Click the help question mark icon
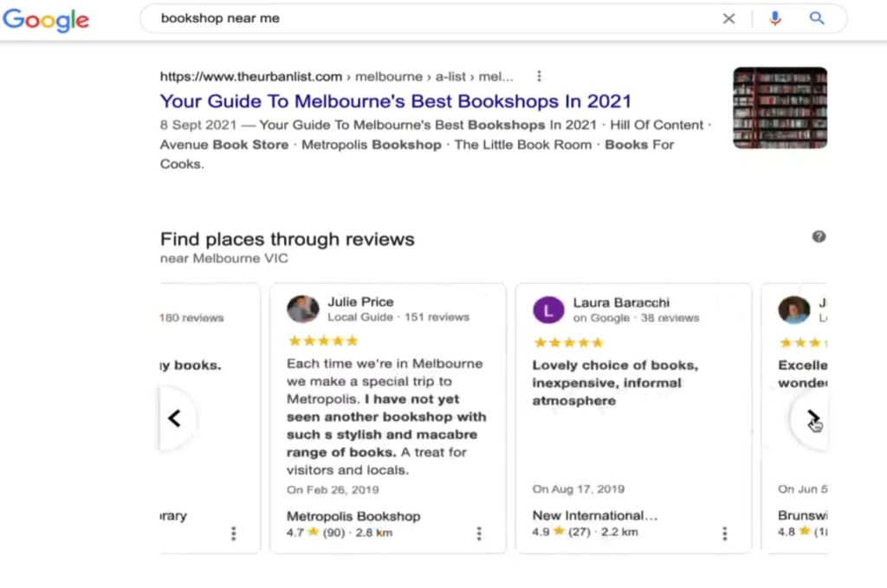The width and height of the screenshot is (887, 588). [x=819, y=237]
